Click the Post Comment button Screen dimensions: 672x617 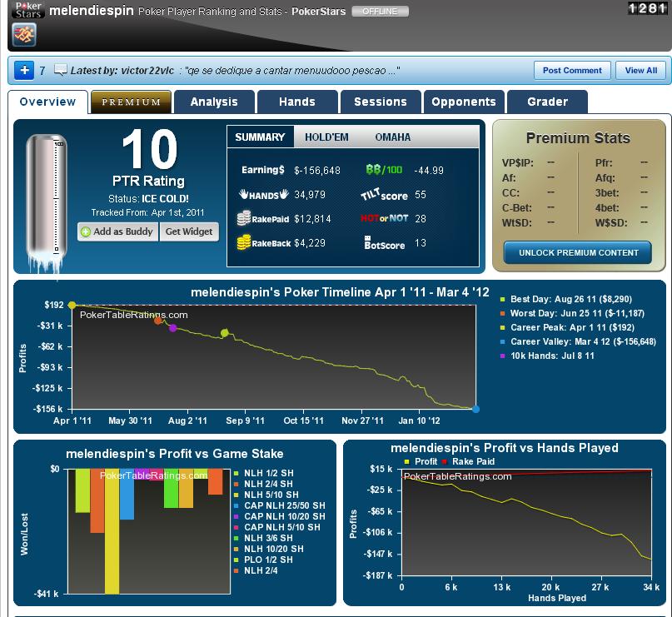click(x=572, y=70)
